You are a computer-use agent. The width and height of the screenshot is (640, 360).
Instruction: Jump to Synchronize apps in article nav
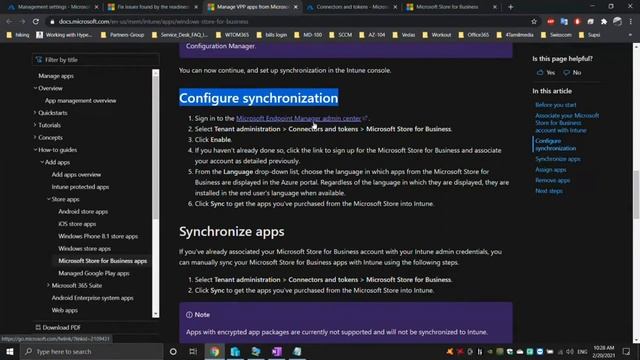tap(558, 159)
